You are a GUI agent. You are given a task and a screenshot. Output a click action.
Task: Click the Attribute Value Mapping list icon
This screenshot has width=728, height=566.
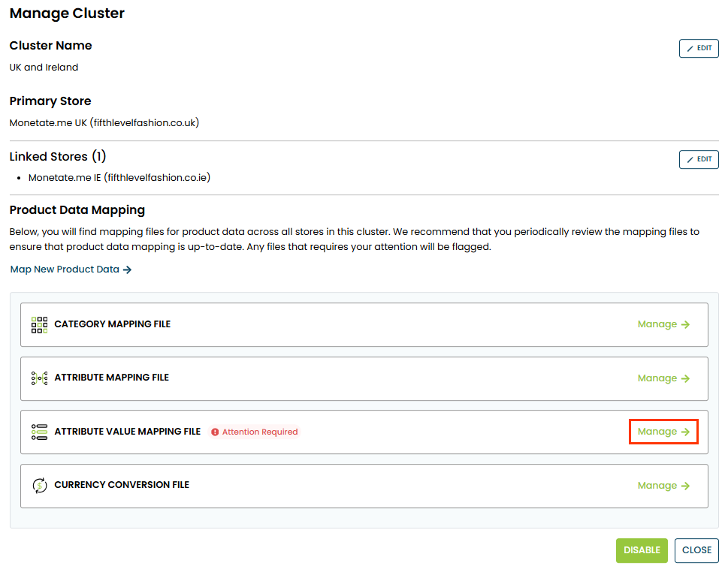(40, 432)
